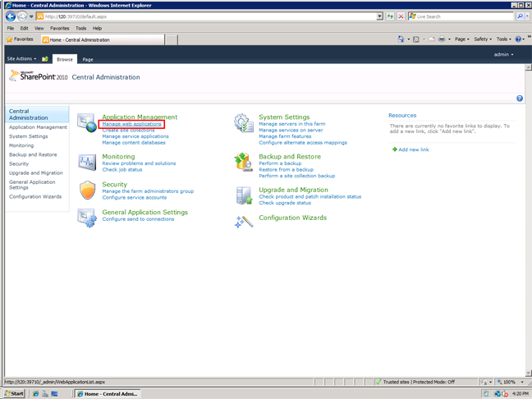The width and height of the screenshot is (532, 399).
Task: Open the Edit menu
Action: click(24, 28)
